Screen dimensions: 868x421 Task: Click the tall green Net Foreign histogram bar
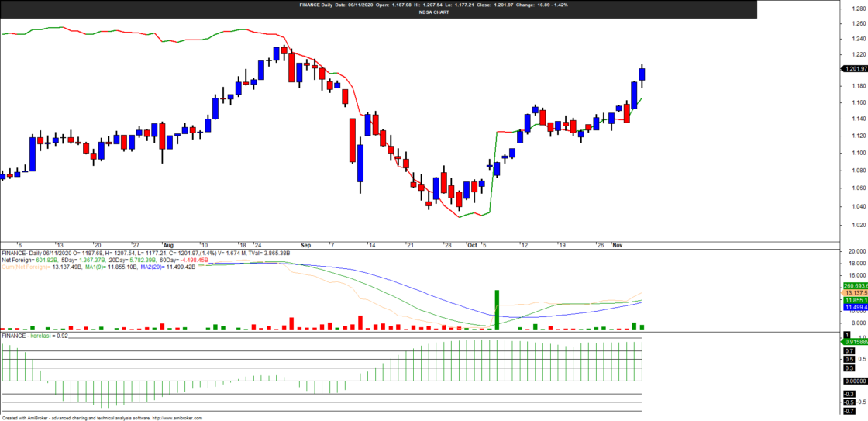click(x=497, y=310)
